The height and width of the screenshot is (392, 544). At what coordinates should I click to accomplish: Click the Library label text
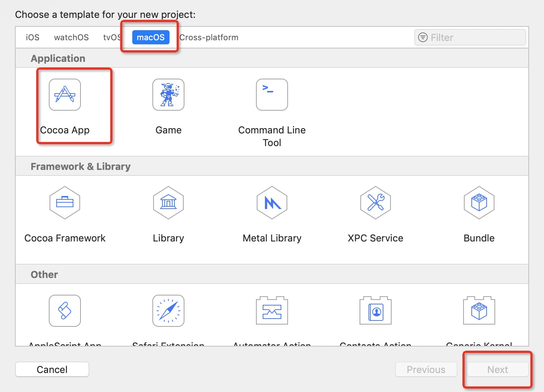pos(168,238)
